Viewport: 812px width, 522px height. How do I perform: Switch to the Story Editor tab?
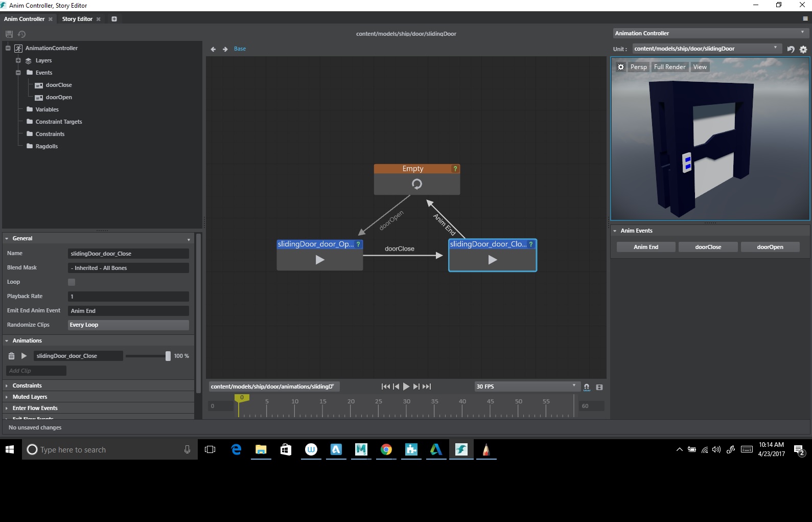pyautogui.click(x=77, y=19)
